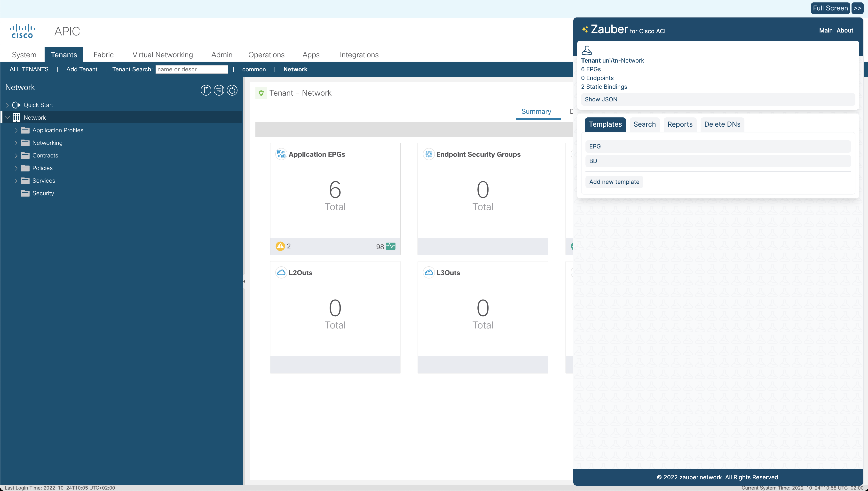Click the green health score icon
This screenshot has height=491, width=868.
coord(391,246)
